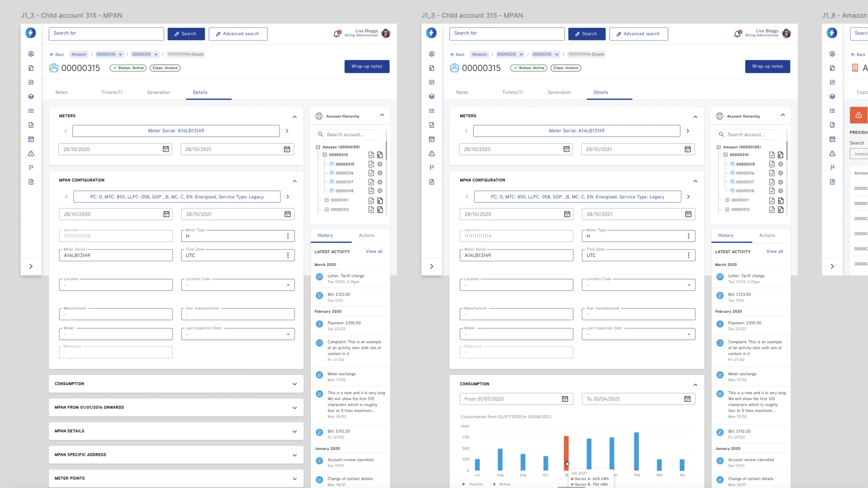Screen dimensions: 868x488
Task: Open the 00000310 breadcrumb dropdown
Action: coord(120,54)
